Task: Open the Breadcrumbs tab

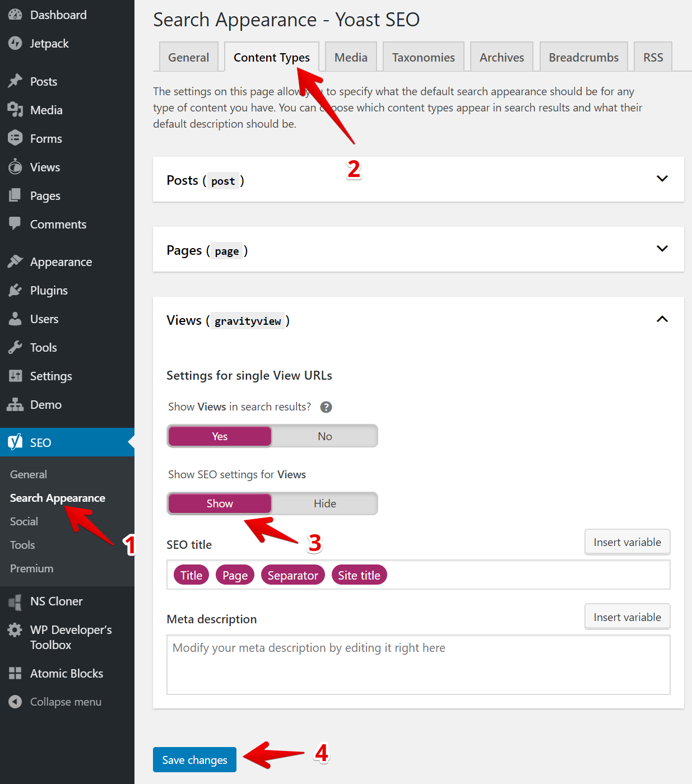Action: tap(583, 57)
